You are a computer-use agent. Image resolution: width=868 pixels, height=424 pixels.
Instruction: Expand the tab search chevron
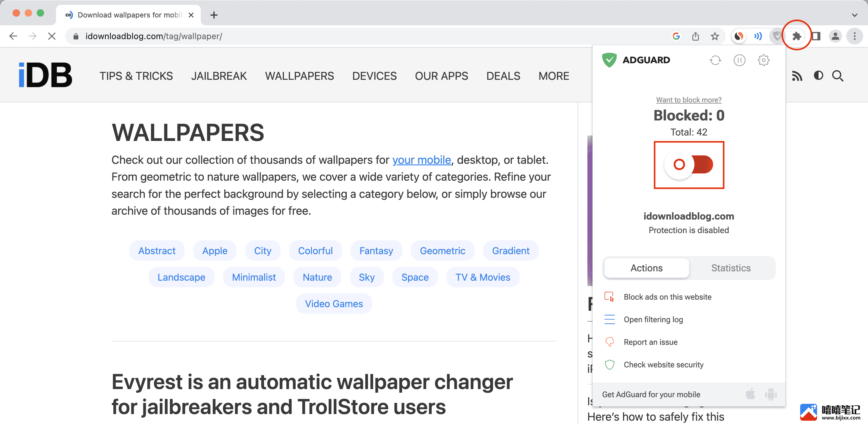(854, 15)
